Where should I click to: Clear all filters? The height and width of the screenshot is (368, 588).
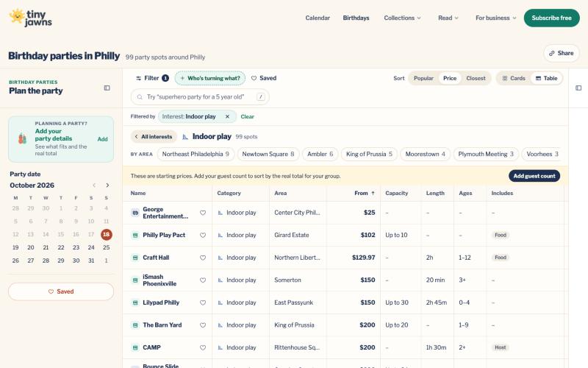click(247, 117)
